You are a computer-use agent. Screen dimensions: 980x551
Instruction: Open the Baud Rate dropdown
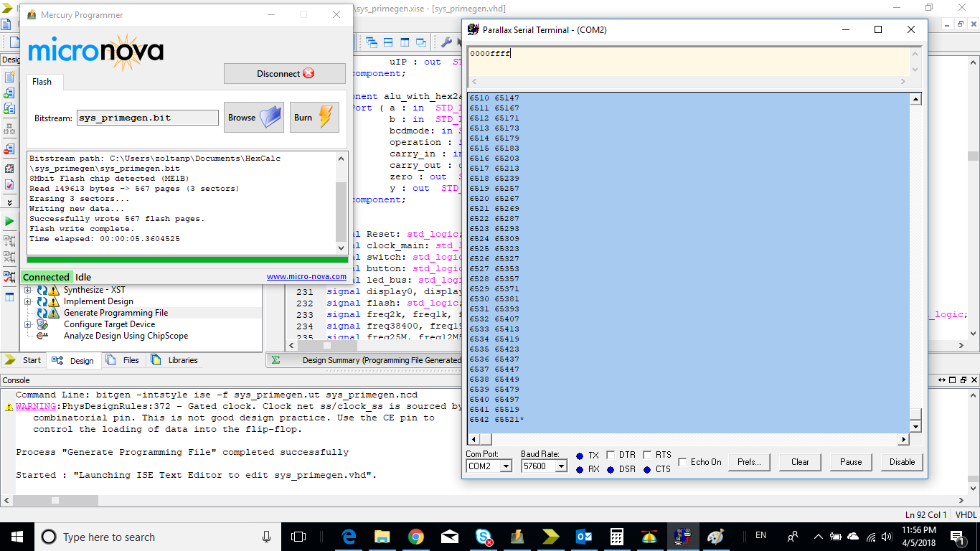click(560, 466)
